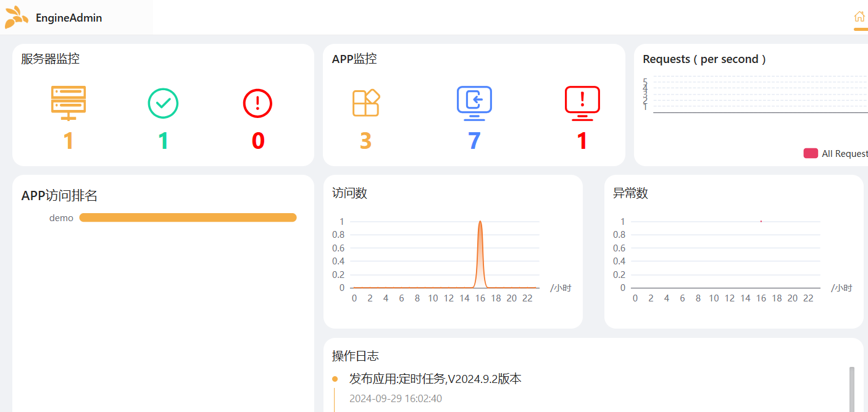Click the EngineAdmin title text
This screenshot has height=412, width=868.
click(69, 18)
